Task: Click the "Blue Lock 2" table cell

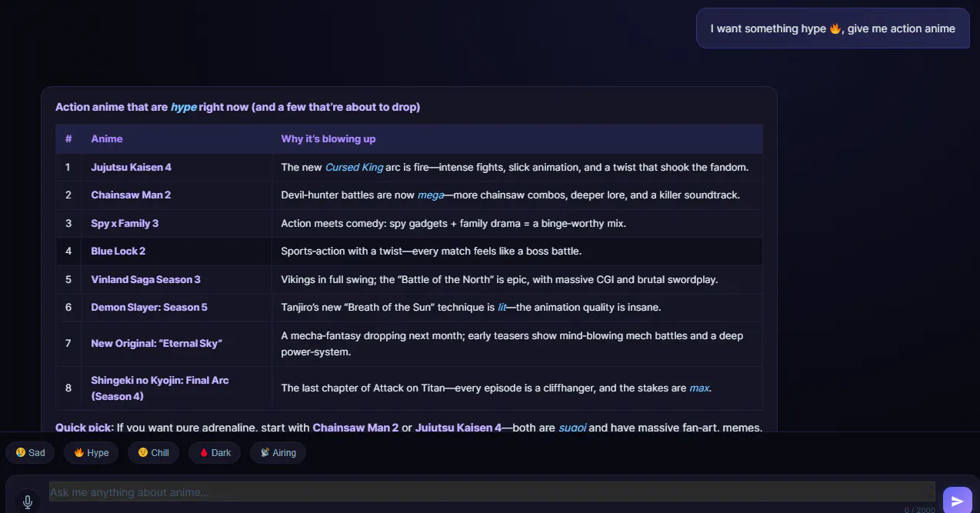Action: coord(176,251)
